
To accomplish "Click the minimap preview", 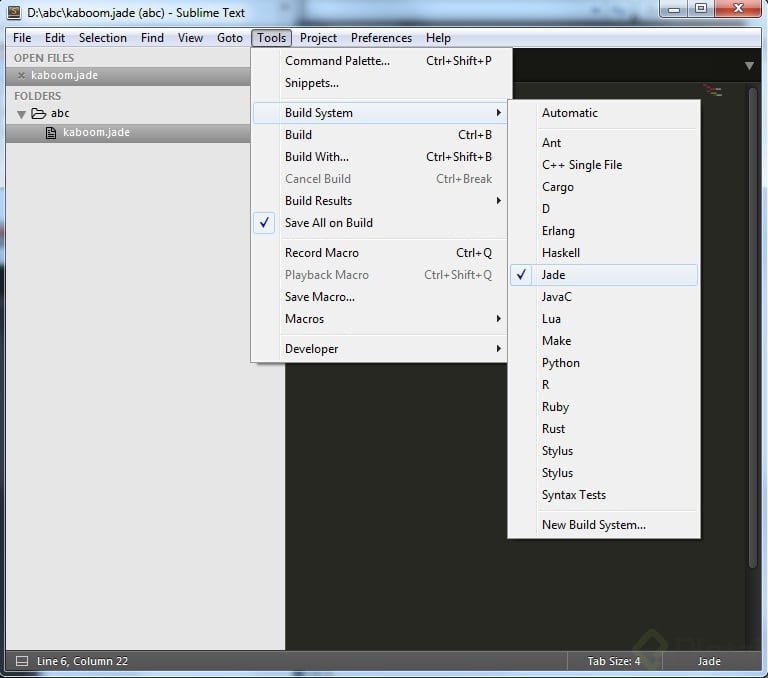I will click(713, 91).
